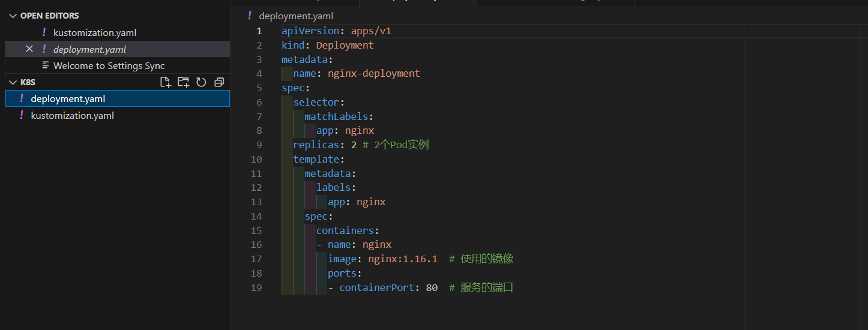Screen dimensions: 868x330
Task: Click the 'matchLabels:' key
Action: point(339,116)
